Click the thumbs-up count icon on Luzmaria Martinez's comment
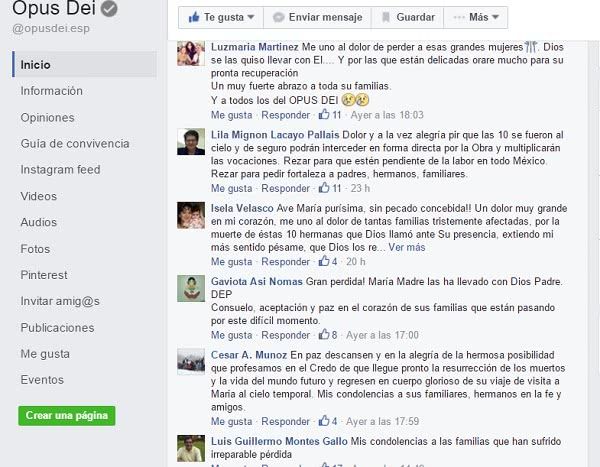The image size is (600, 467). 324,114
